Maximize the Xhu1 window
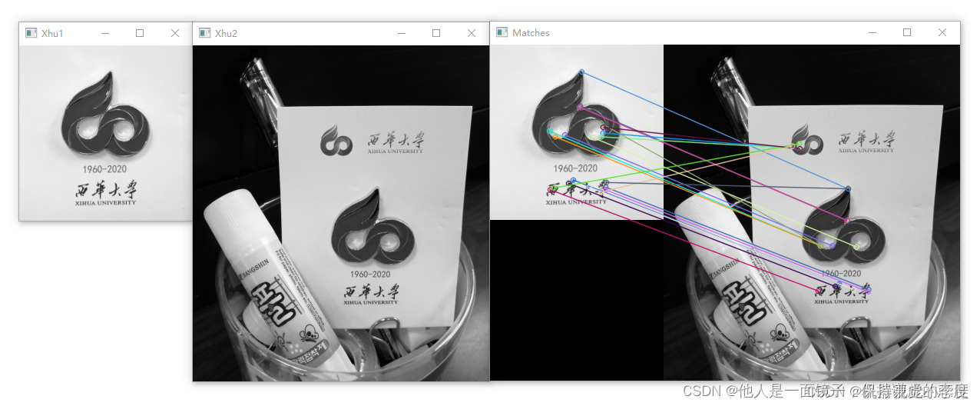 pyautogui.click(x=140, y=33)
